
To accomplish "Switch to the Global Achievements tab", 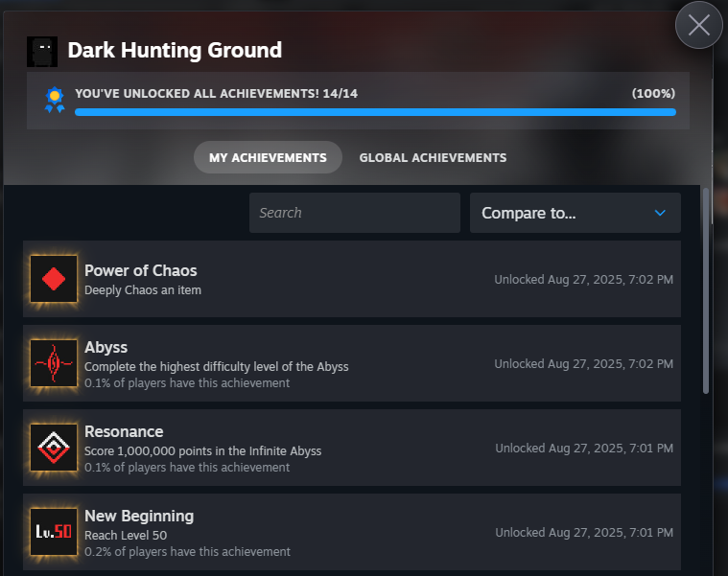I will point(433,158).
